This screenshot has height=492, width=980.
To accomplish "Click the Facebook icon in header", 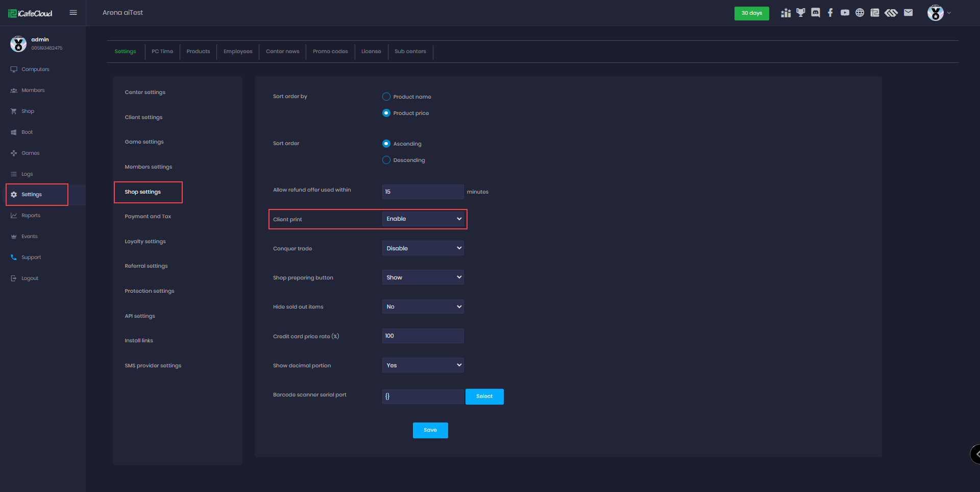I will 830,13.
